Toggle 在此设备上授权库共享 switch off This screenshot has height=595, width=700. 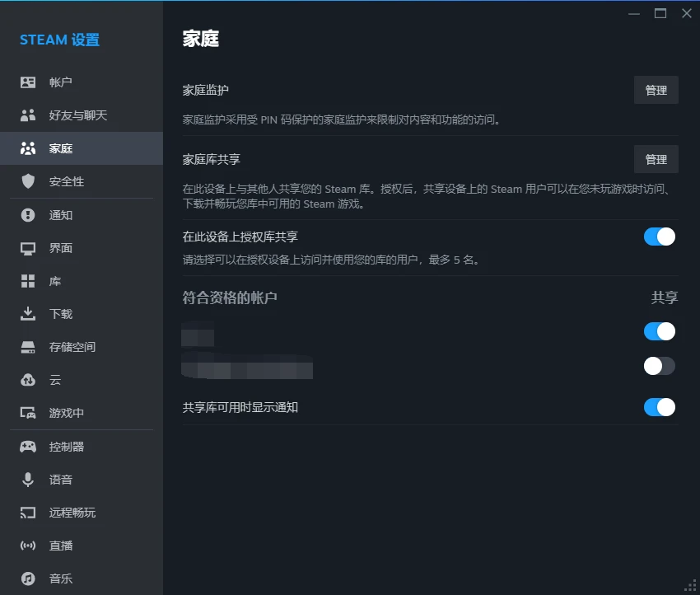[x=660, y=237]
